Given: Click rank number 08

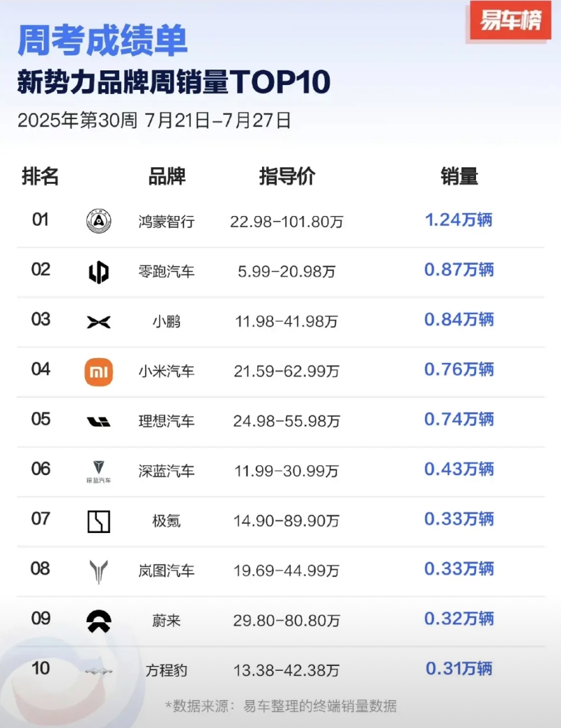Looking at the screenshot, I should pyautogui.click(x=40, y=568).
